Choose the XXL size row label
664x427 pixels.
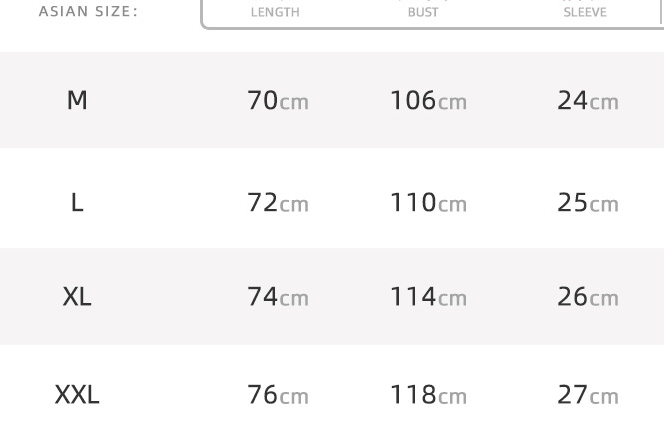pyautogui.click(x=77, y=394)
